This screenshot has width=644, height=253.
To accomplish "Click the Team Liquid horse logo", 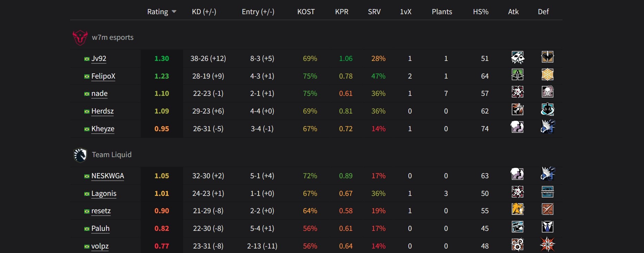I will tap(80, 155).
